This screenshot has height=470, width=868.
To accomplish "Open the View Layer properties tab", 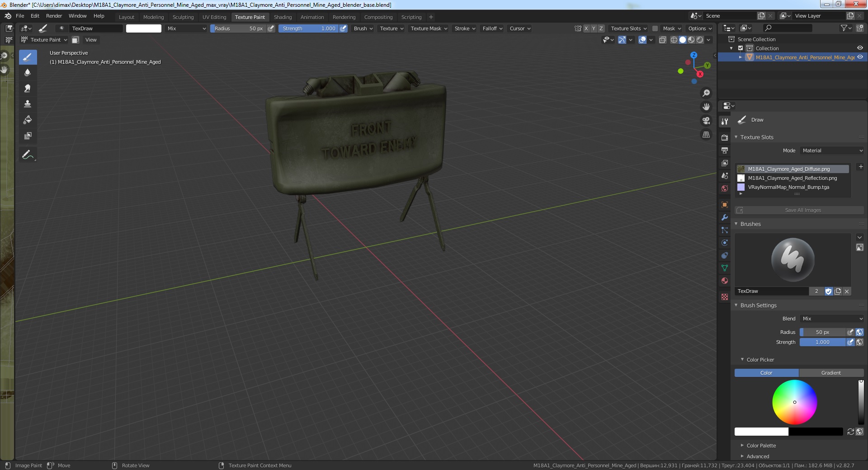I will pos(725,163).
